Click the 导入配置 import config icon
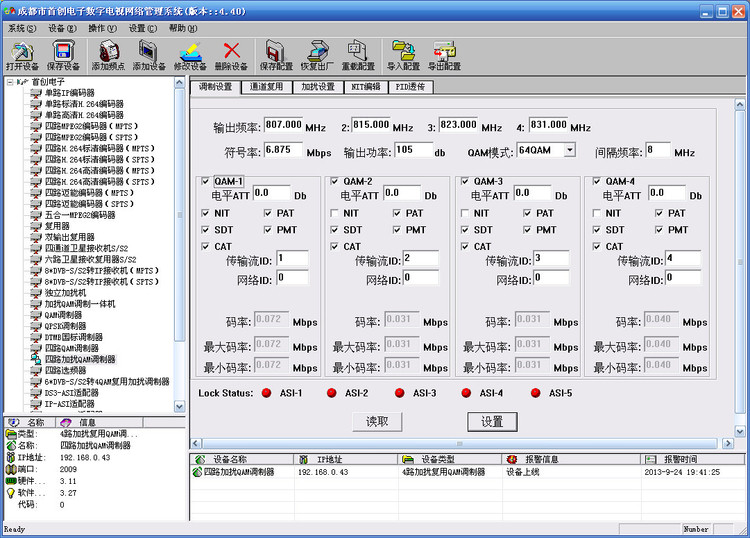Screen dimensions: 750x538 (403, 55)
